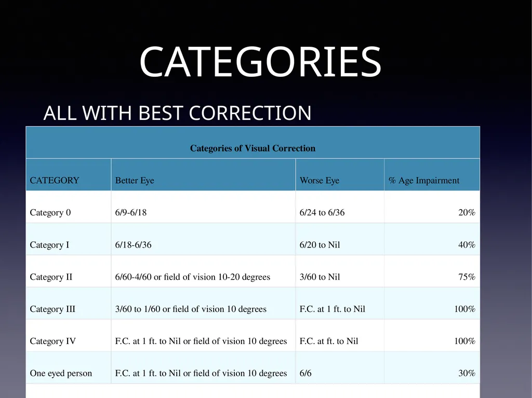Click the "CATEGORIES" slide title

pos(260,62)
